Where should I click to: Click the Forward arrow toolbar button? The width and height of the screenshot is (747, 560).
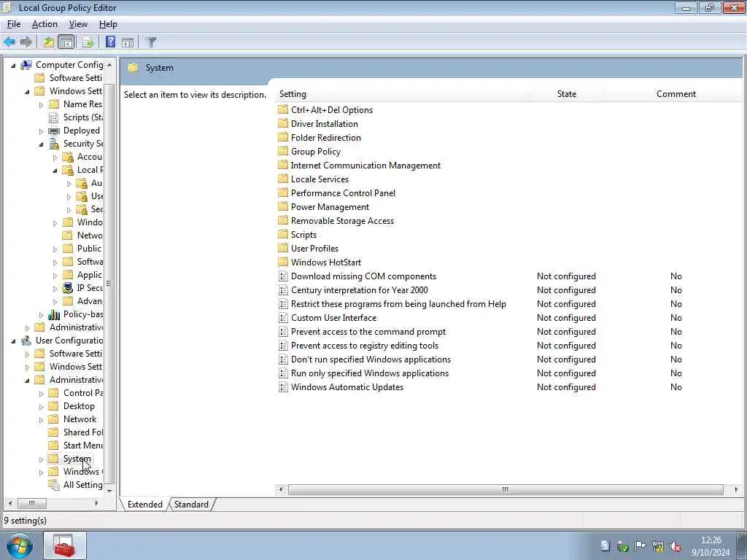[26, 42]
